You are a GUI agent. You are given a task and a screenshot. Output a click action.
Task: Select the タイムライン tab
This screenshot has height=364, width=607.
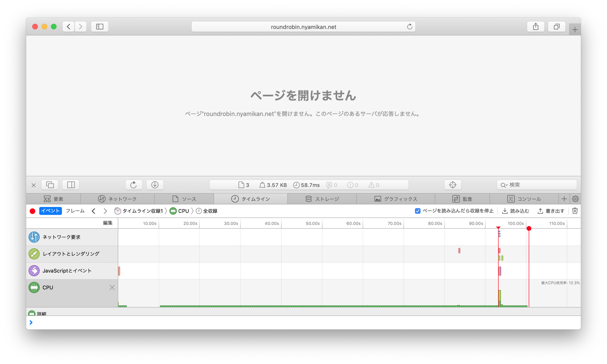pyautogui.click(x=250, y=199)
